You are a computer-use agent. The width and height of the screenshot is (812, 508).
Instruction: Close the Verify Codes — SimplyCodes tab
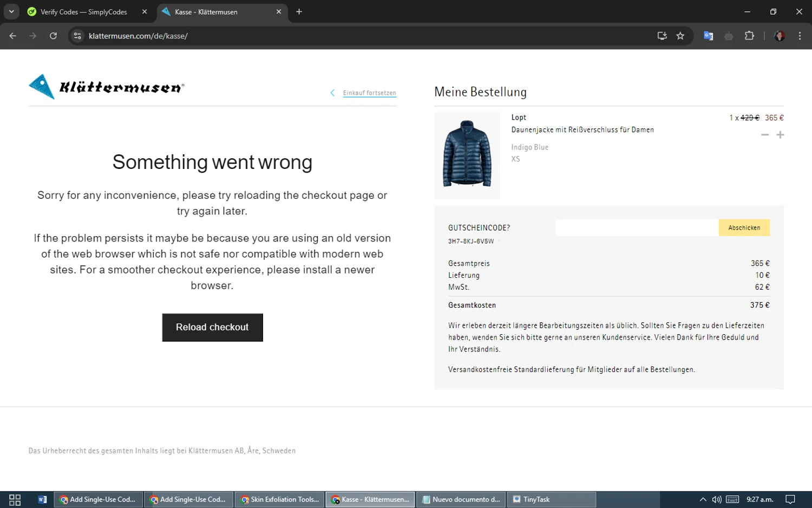(x=145, y=12)
